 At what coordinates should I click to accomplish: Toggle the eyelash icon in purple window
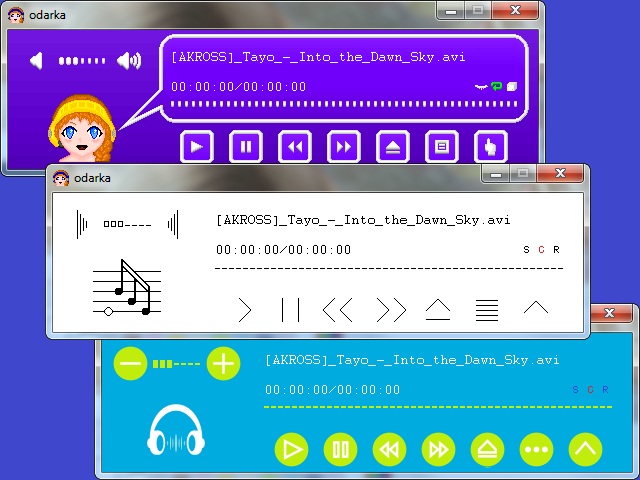(x=481, y=87)
